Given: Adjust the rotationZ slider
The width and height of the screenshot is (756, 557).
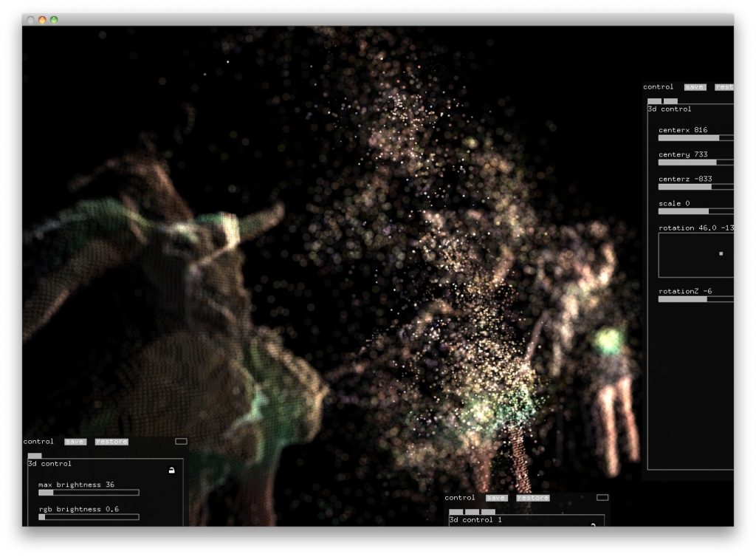Looking at the screenshot, I should (x=695, y=299).
